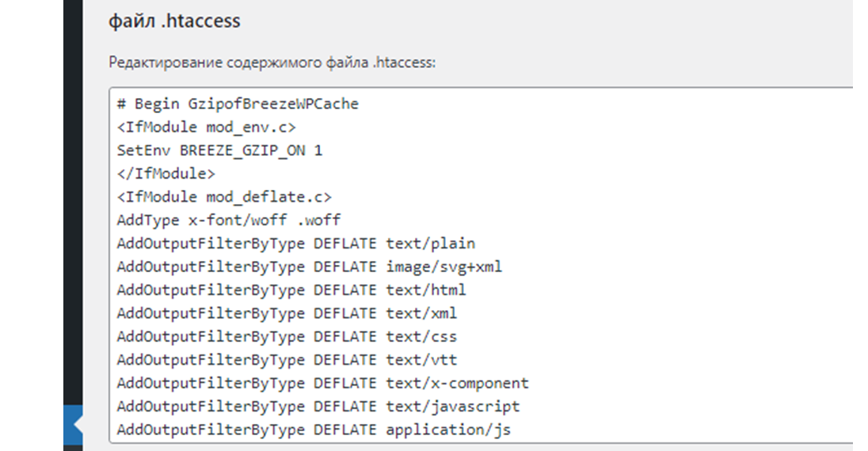Click the 'AddType x-font/woff .woff' line

point(229,220)
